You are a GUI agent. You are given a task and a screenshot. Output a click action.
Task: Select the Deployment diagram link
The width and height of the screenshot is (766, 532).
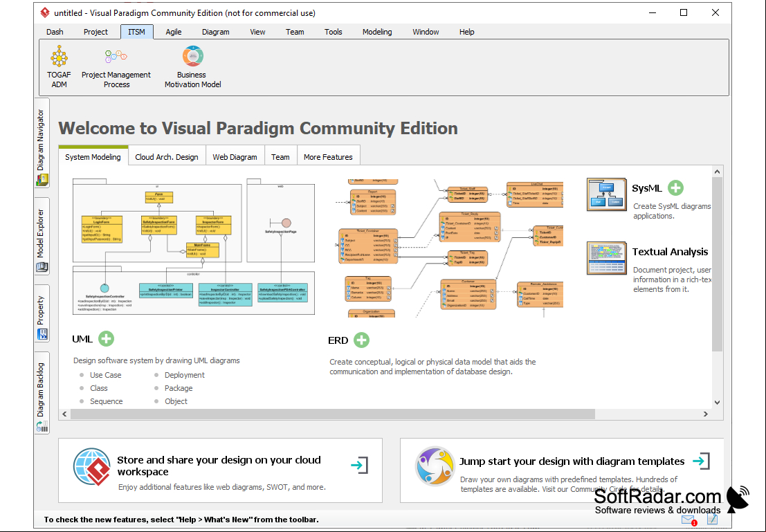click(185, 375)
